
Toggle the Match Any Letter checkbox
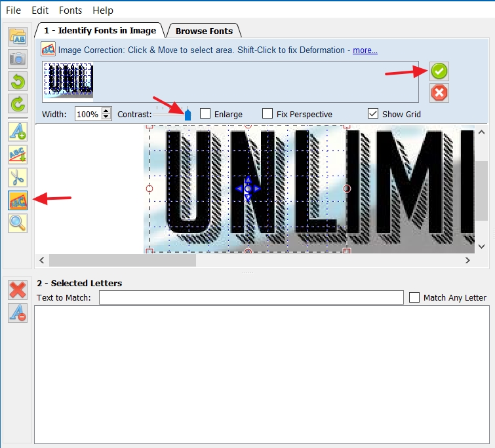414,297
